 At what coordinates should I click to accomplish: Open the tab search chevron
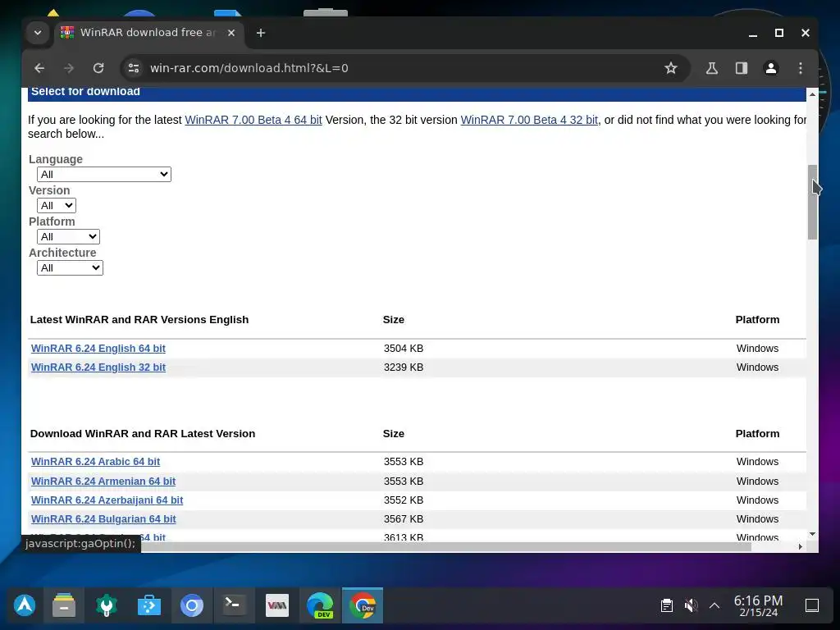(38, 33)
